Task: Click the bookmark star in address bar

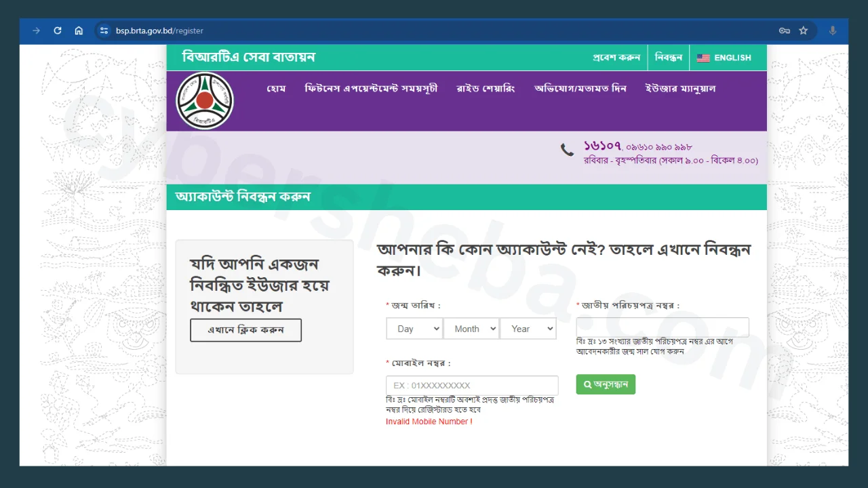Action: click(804, 30)
